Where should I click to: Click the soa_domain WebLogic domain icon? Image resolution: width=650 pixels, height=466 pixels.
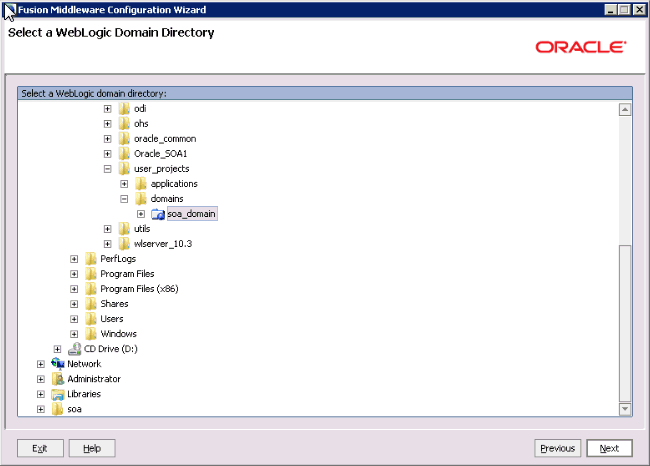[158, 214]
